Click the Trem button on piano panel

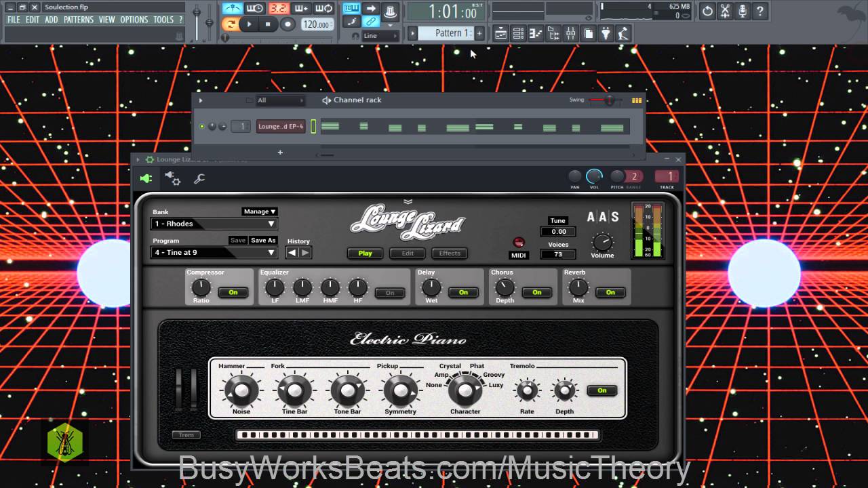[186, 435]
